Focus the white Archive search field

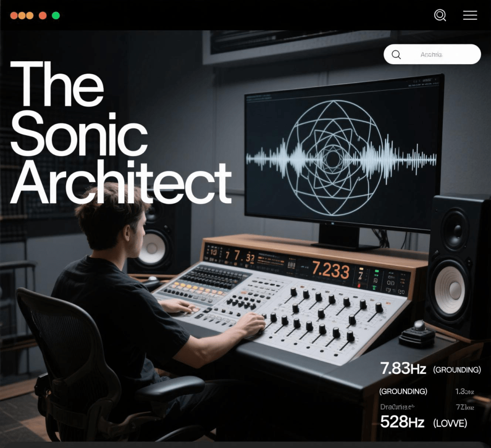436,55
